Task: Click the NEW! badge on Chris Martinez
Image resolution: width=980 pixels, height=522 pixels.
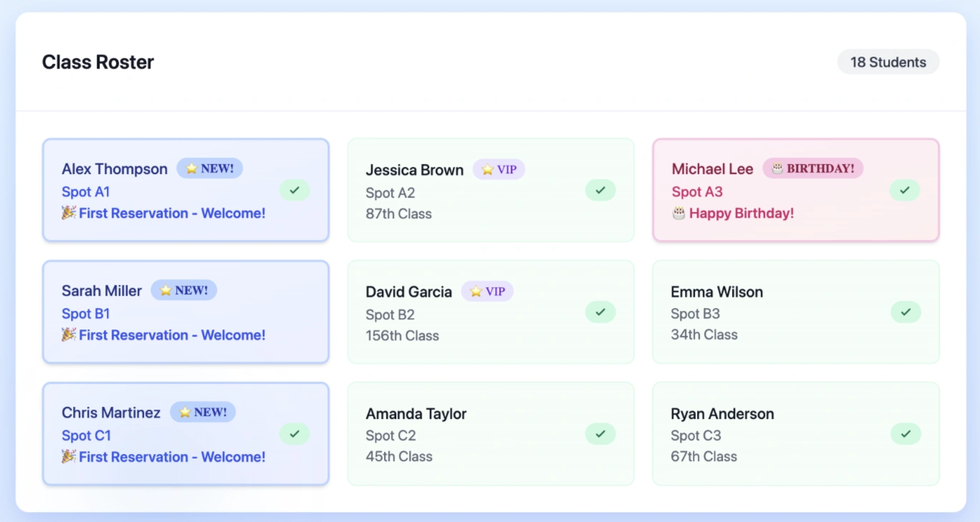Action: (203, 411)
